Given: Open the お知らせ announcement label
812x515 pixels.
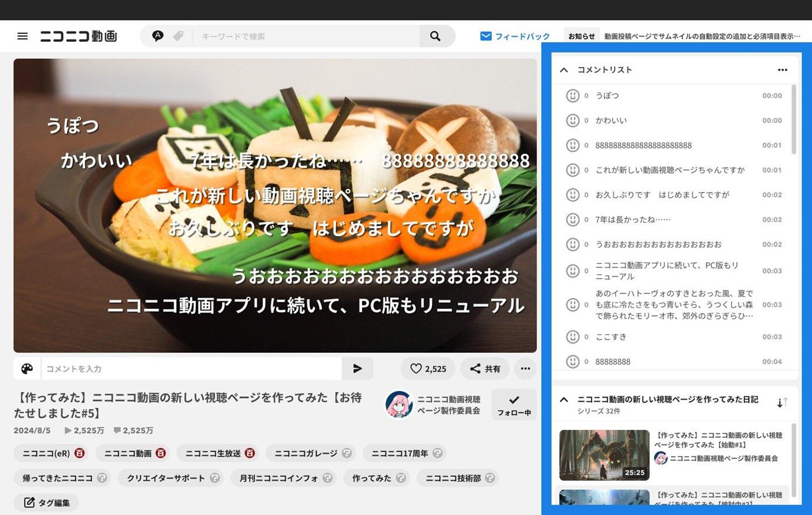Looking at the screenshot, I should [582, 36].
